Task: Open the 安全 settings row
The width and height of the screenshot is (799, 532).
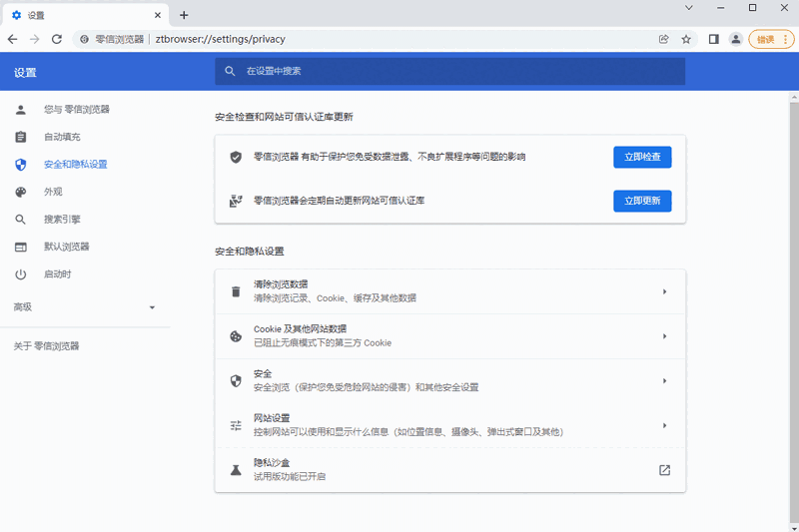Action: coord(450,381)
